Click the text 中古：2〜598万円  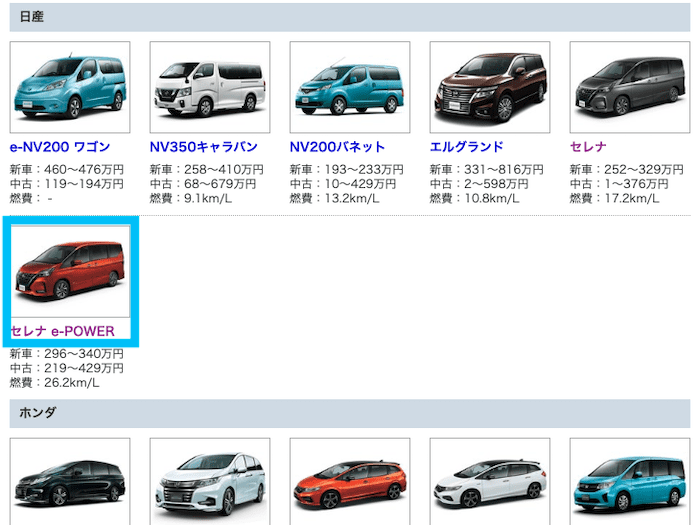pyautogui.click(x=479, y=184)
